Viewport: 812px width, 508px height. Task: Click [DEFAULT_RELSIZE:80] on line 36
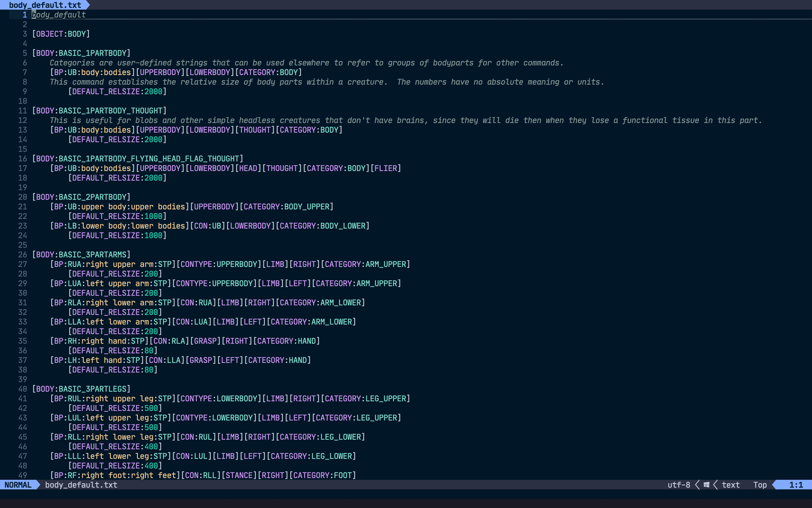113,351
